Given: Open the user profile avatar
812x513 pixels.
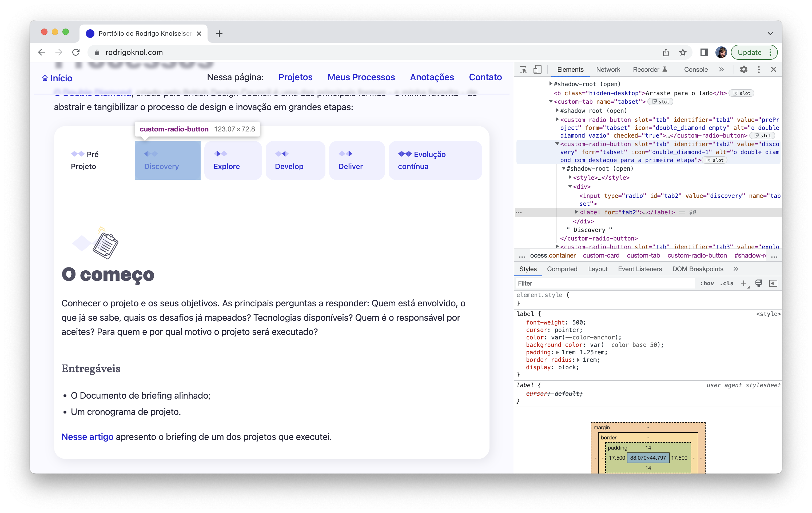Looking at the screenshot, I should [721, 52].
